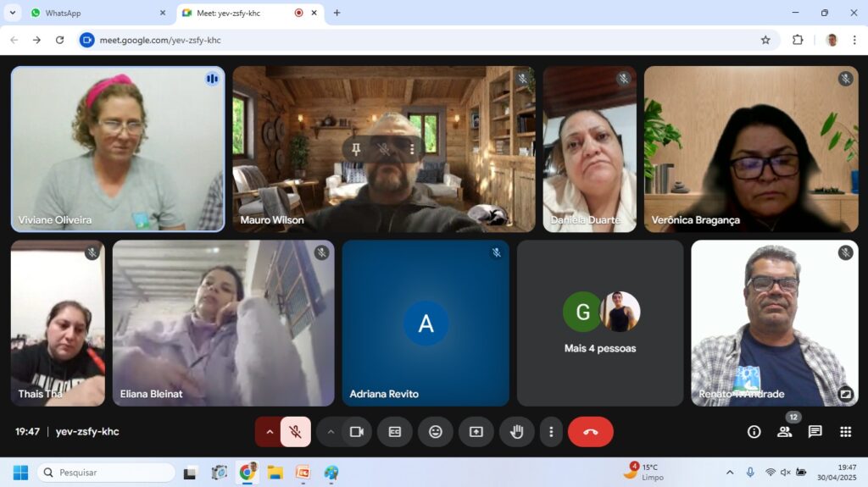868x487 pixels.
Task: Toggle closed captions
Action: tap(394, 432)
